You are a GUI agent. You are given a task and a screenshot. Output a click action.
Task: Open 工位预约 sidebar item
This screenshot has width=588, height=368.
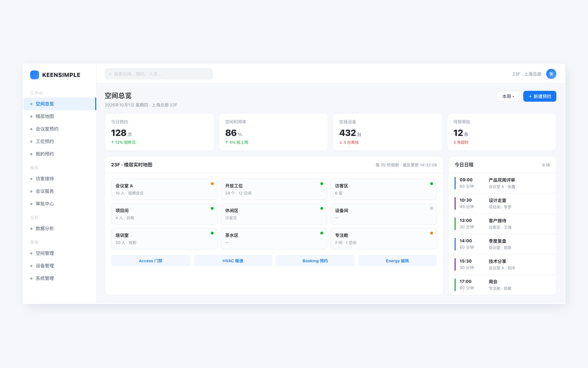point(60,141)
